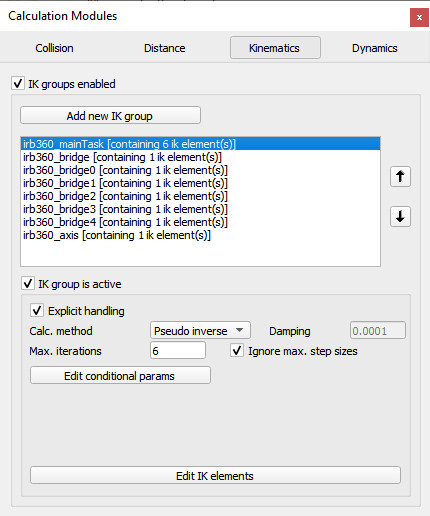Select irb360_mainTask in the IK group list

click(200, 144)
